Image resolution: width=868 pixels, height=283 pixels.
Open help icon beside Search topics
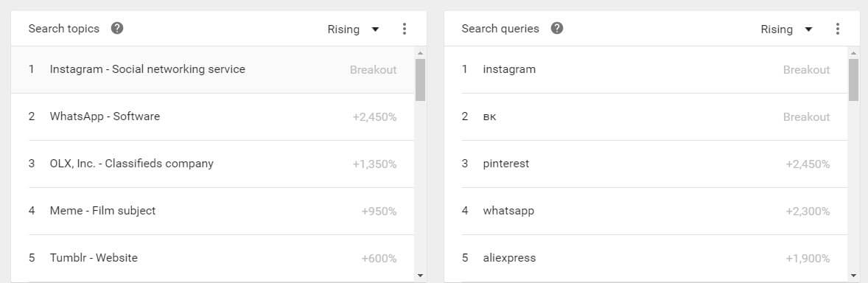pyautogui.click(x=117, y=28)
